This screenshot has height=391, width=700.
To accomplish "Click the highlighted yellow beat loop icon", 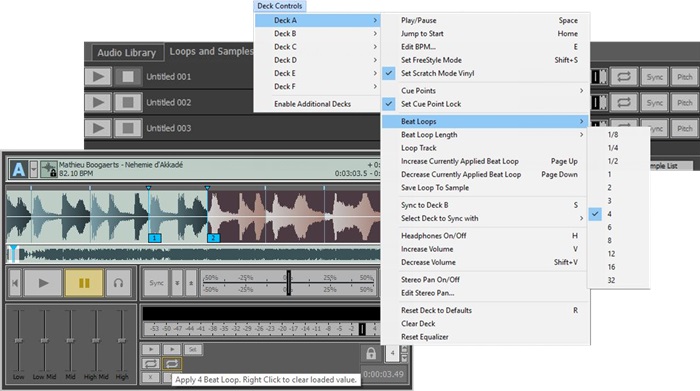I will [172, 364].
